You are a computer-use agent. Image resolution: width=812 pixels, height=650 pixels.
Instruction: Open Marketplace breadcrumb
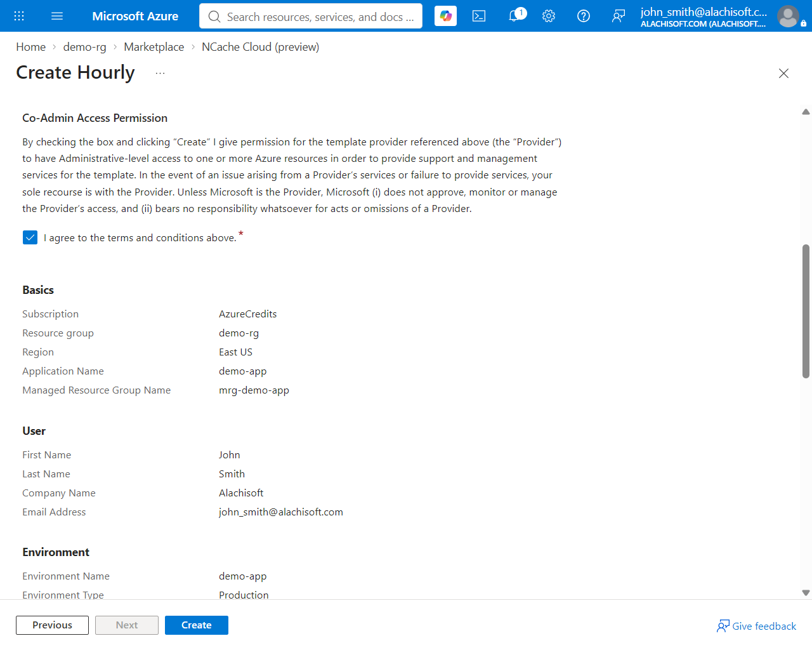[154, 47]
